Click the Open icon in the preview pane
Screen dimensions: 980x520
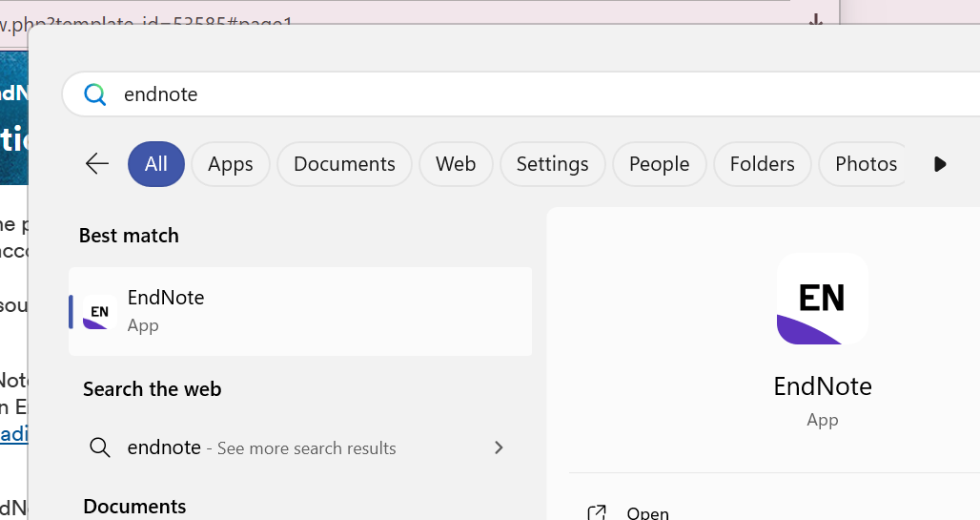pyautogui.click(x=597, y=512)
